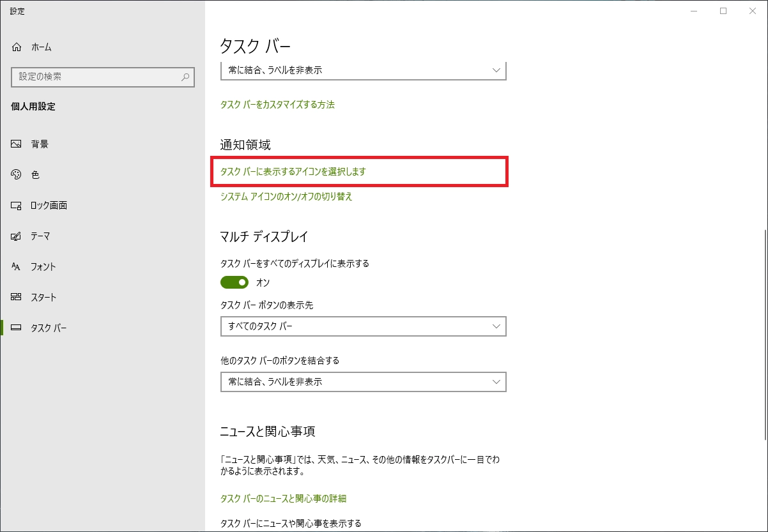Click the magnifier icon in search box
Viewport: 768px width, 532px height.
[x=185, y=77]
